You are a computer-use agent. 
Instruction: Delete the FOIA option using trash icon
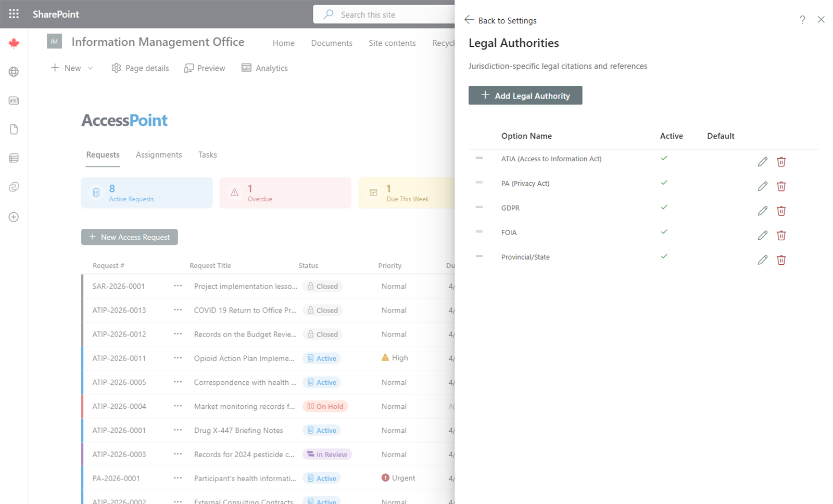point(781,235)
